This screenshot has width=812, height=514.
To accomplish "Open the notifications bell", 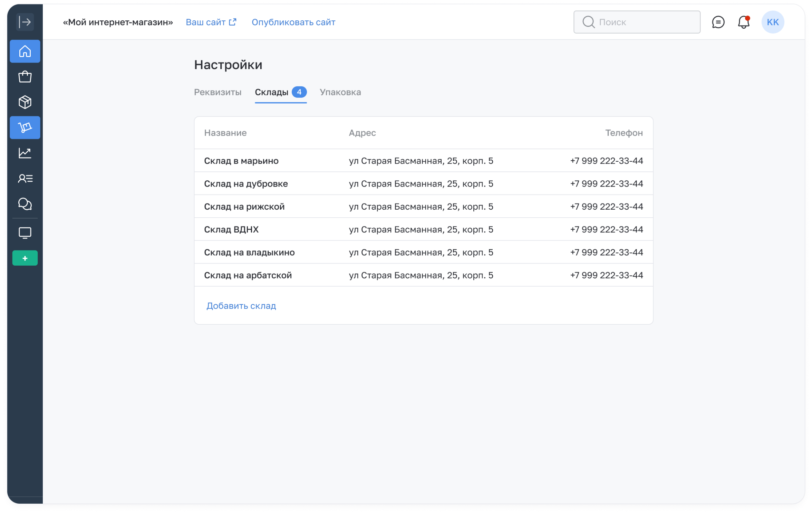I will (x=743, y=22).
